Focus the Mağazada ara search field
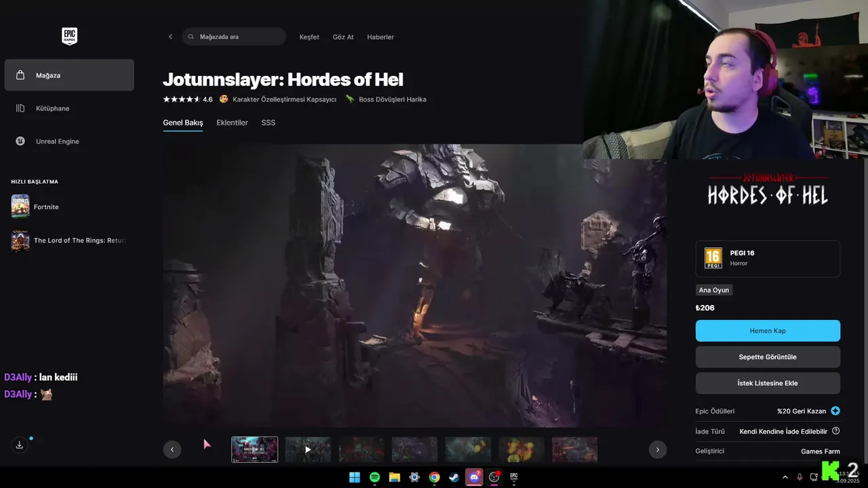Screen dimensions: 868x488 click(234, 37)
